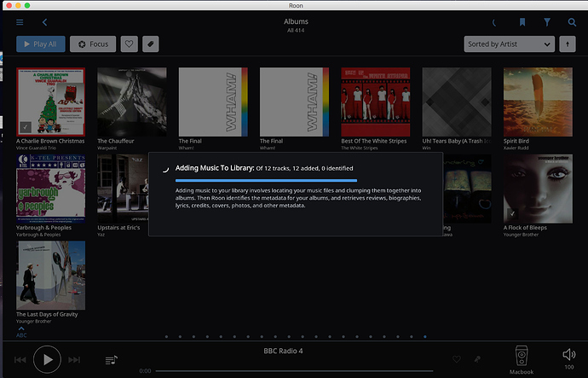Screen dimensions: 588x378
Task: Select the last highlighted page dot
Action: tap(425, 337)
